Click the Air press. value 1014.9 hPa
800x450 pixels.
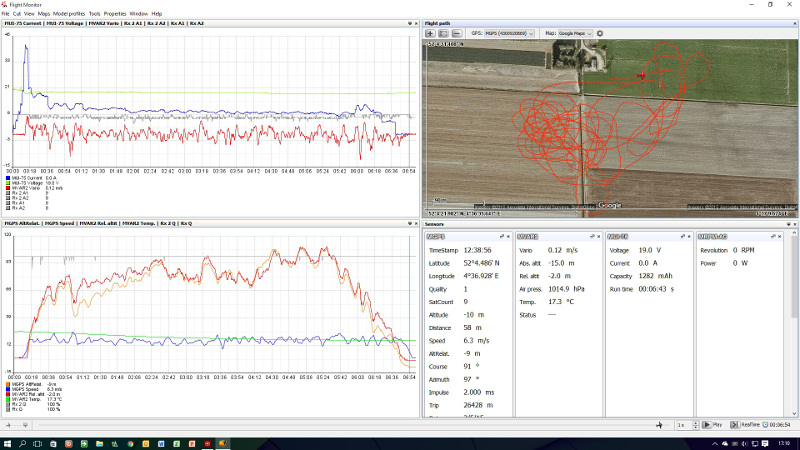(x=566, y=289)
